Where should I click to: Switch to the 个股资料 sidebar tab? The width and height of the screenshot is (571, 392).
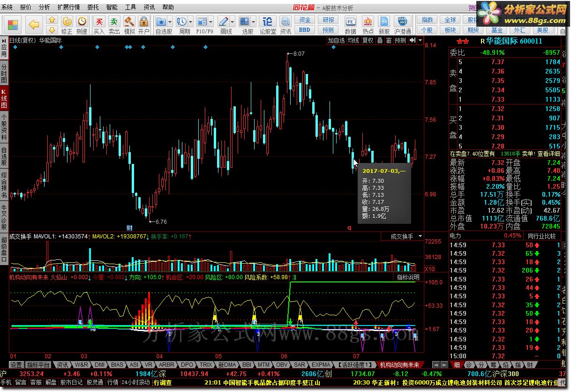click(4, 127)
